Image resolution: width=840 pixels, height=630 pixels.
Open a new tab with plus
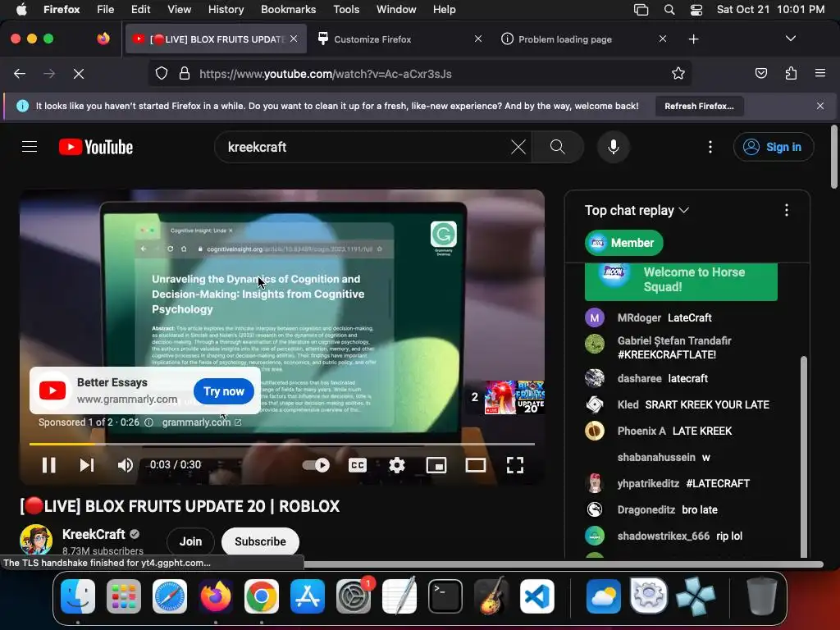694,39
